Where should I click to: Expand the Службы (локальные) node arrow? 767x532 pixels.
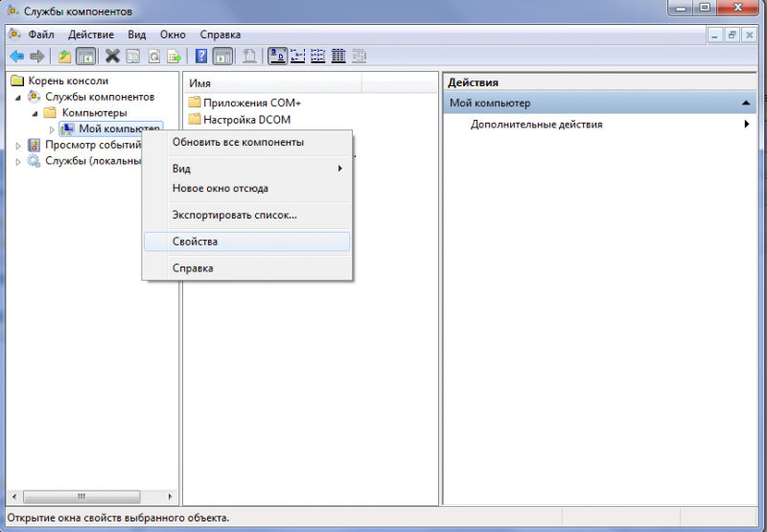pos(18,161)
